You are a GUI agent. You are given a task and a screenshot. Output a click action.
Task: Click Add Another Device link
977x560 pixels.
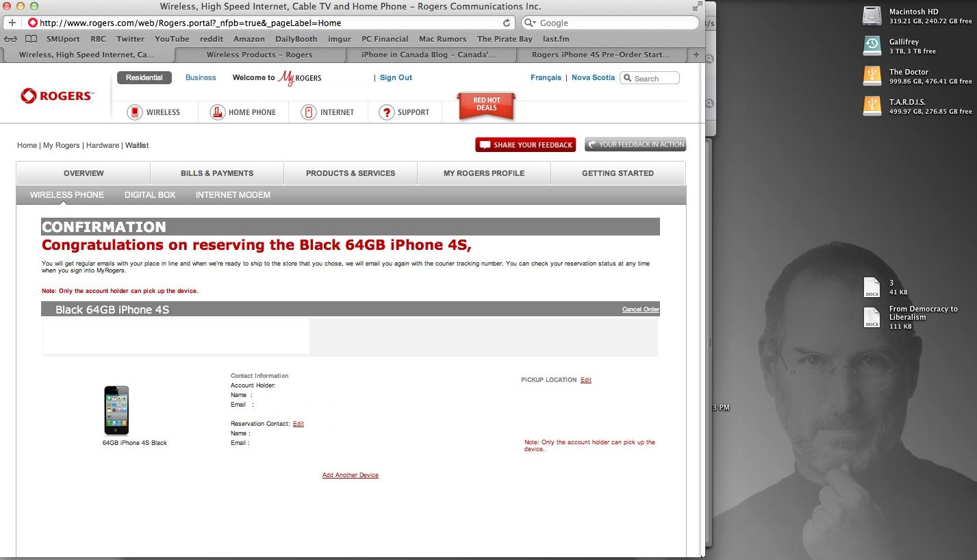351,475
